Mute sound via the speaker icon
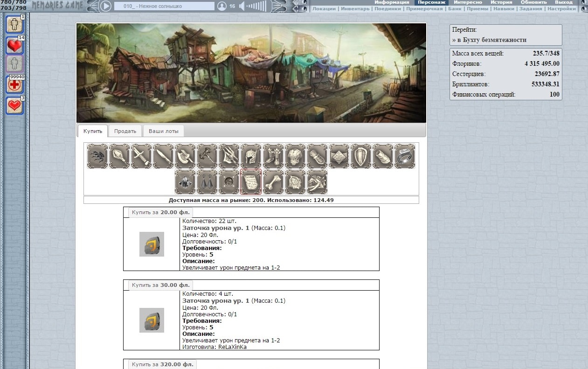The width and height of the screenshot is (588, 369). tap(242, 6)
